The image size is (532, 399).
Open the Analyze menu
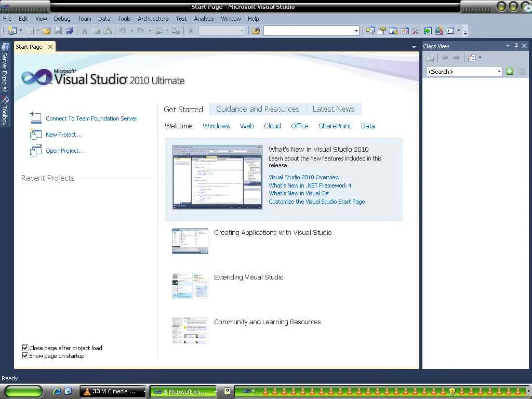(204, 19)
